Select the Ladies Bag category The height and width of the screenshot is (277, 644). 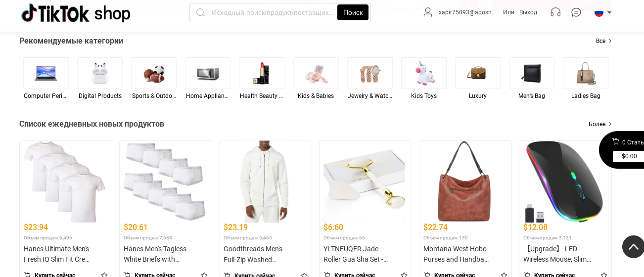586,74
